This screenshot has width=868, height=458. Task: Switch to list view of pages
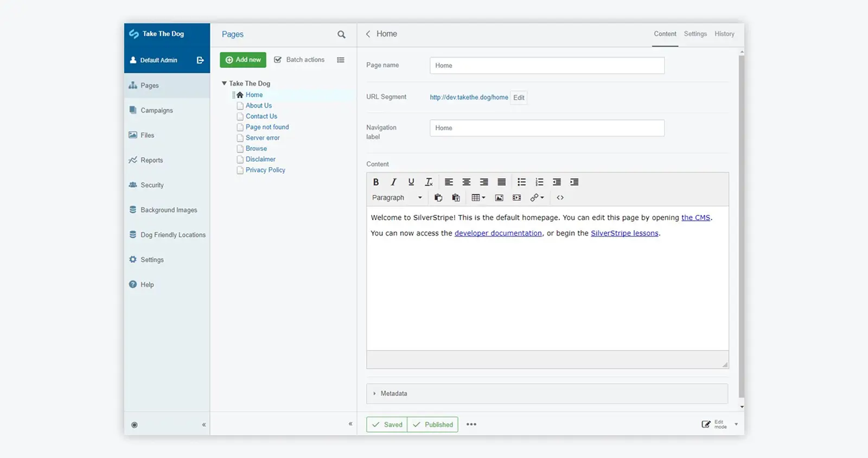pyautogui.click(x=341, y=60)
